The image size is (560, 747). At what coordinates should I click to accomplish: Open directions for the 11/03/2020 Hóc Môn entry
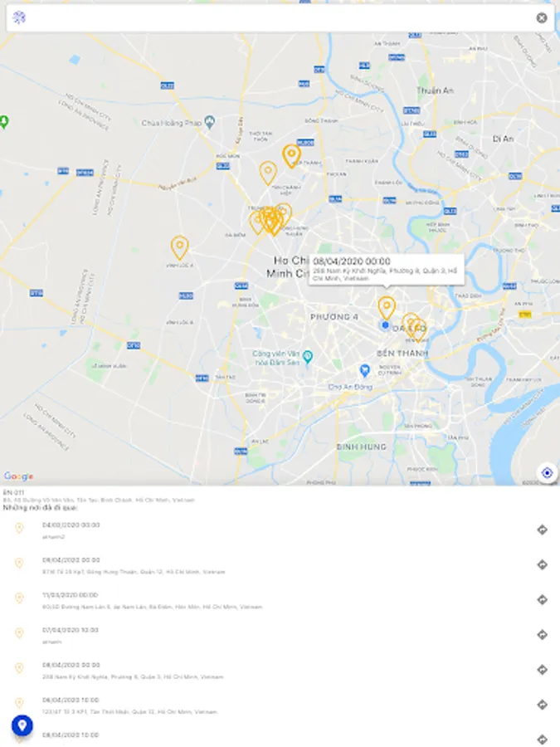point(542,599)
